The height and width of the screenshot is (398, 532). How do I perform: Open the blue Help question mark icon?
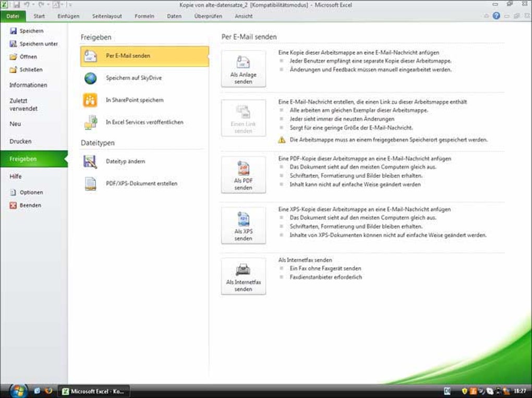[x=496, y=16]
